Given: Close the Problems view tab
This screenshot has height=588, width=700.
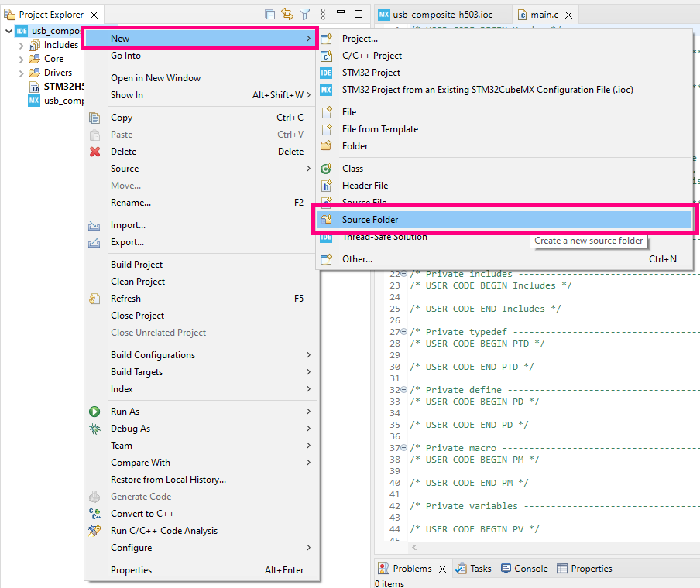Looking at the screenshot, I should (442, 569).
